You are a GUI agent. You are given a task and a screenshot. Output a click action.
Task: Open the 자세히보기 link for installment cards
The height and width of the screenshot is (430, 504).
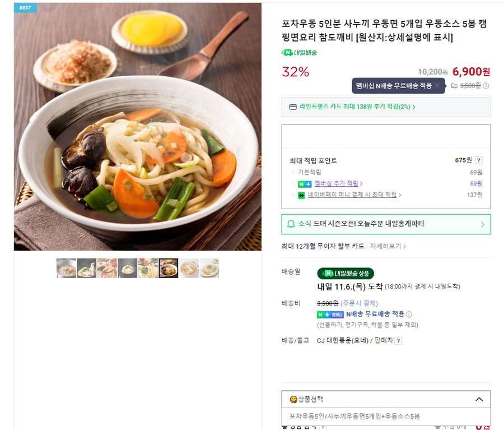coord(385,247)
